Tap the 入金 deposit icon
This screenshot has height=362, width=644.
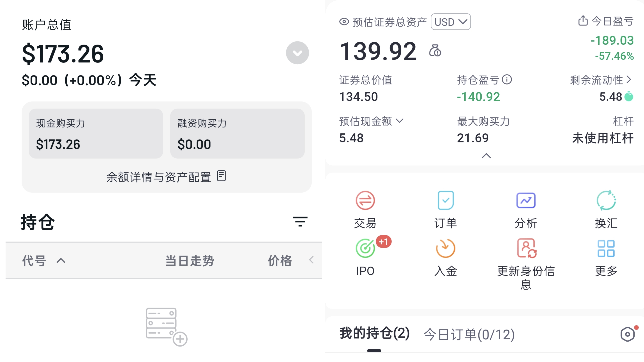point(445,248)
